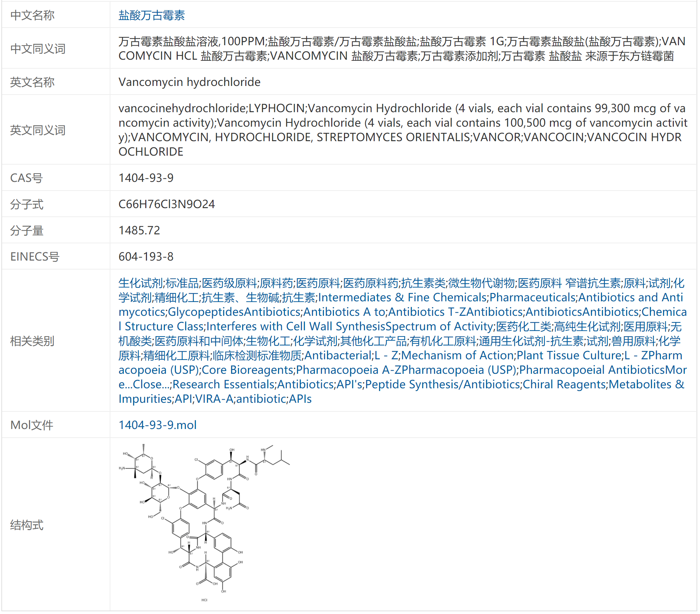Open the Core Bioreagents category link
Image resolution: width=700 pixels, height=614 pixels.
click(x=247, y=370)
